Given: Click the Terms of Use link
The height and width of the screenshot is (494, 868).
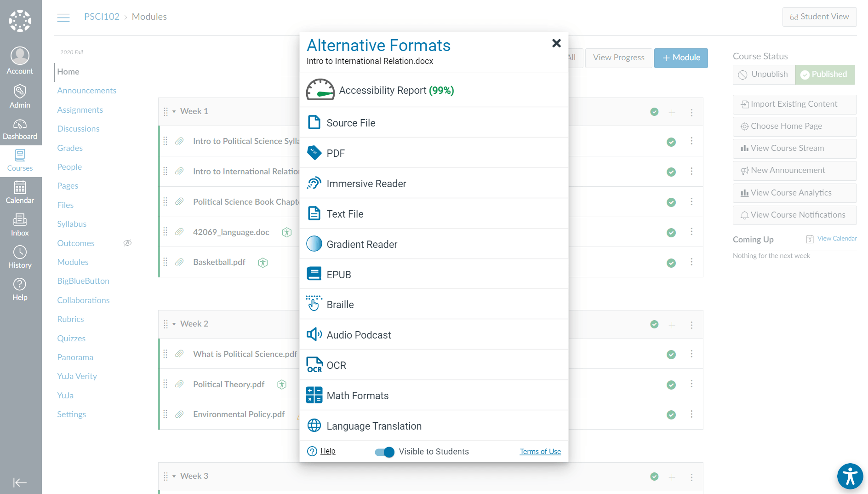Looking at the screenshot, I should [x=540, y=452].
